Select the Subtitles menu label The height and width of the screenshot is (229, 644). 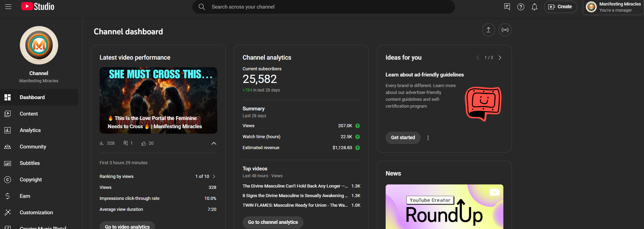click(x=30, y=163)
